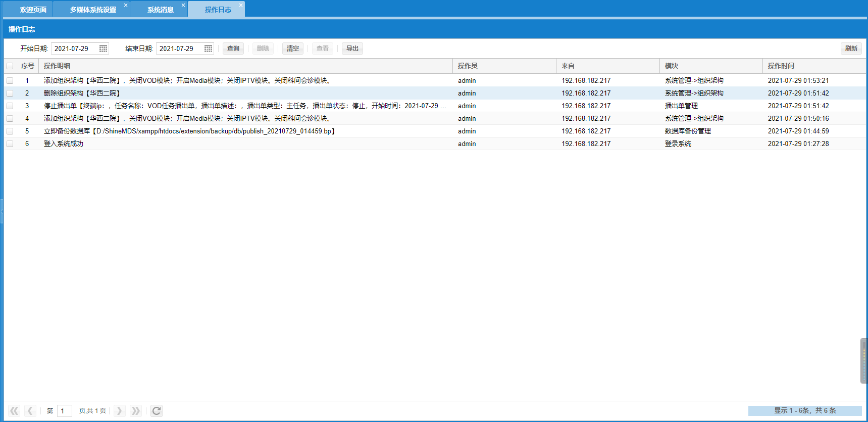Click the 清空 button
This screenshot has height=422, width=868.
293,49
